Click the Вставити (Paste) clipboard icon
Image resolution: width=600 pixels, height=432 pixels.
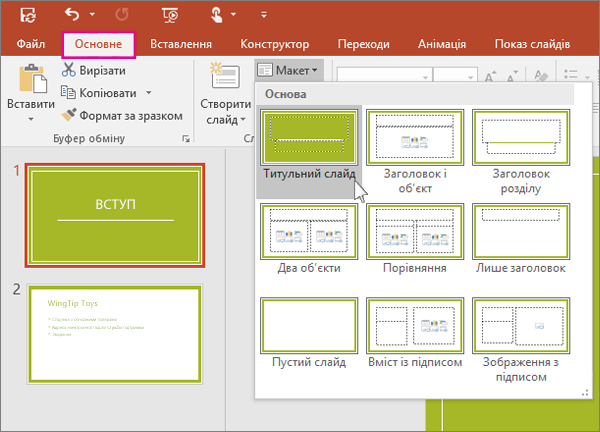[x=30, y=78]
